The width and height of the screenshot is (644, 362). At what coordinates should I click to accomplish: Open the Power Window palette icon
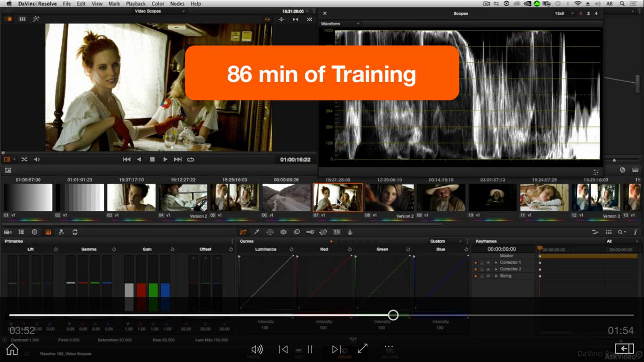(x=270, y=232)
